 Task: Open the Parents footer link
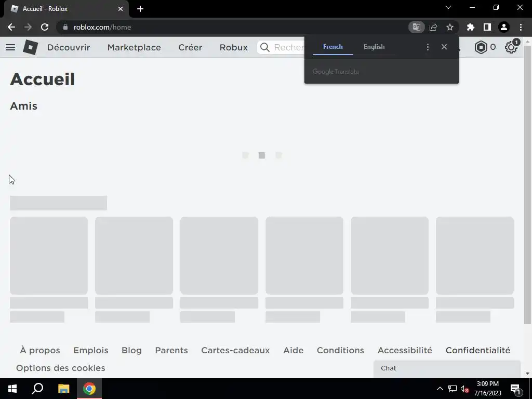pos(171,350)
